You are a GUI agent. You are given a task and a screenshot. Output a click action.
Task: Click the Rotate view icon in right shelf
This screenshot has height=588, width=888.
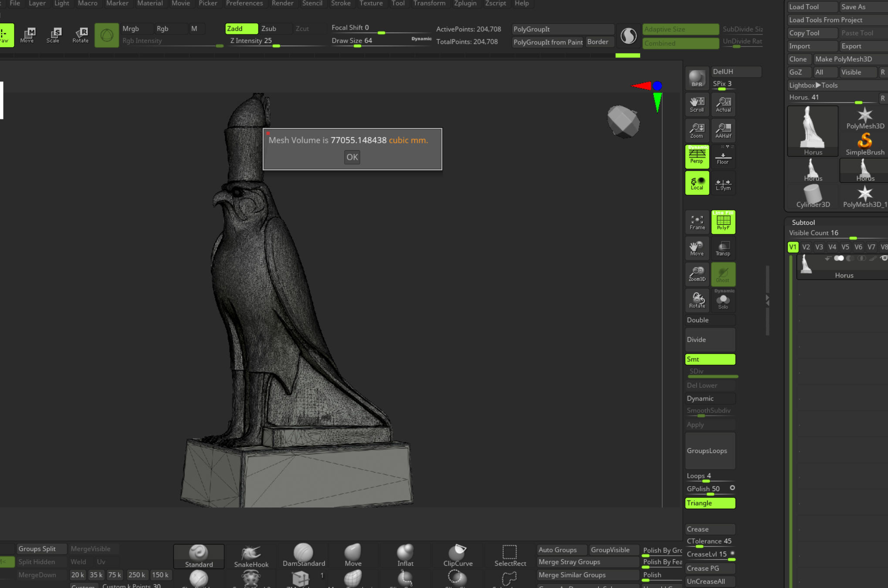point(697,300)
